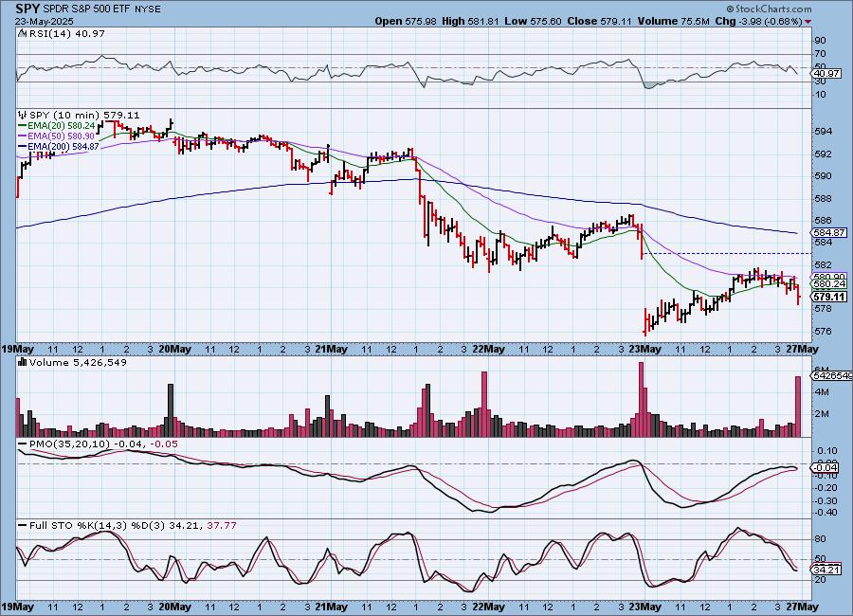Click the 590 price axis label

coord(824,176)
